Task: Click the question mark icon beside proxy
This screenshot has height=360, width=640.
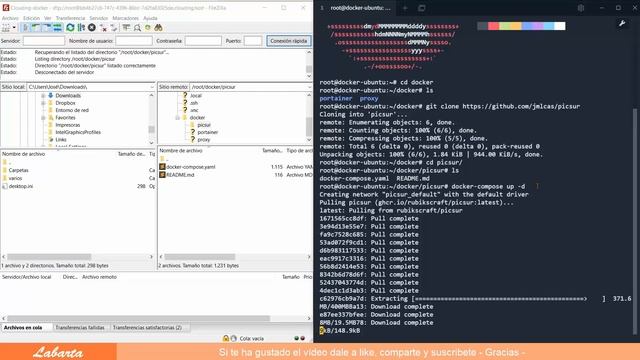Action: 193,140
